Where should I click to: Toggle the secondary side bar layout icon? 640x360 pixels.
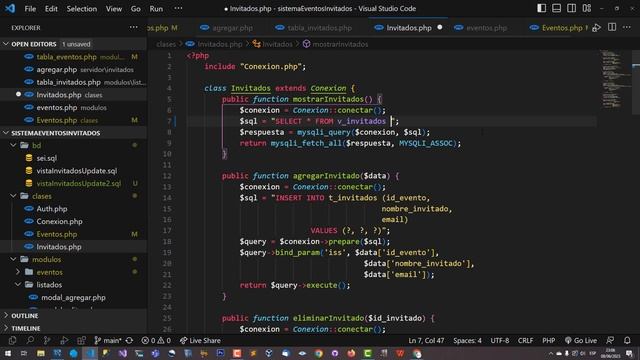(x=571, y=8)
